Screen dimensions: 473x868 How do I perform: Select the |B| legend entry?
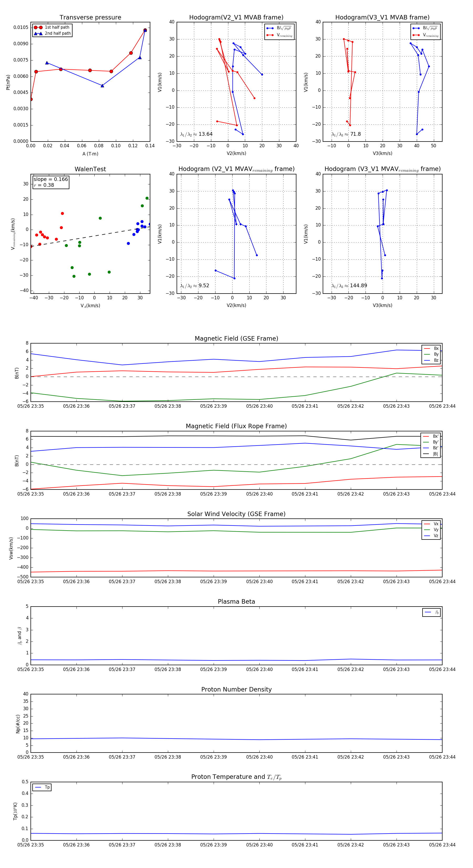click(431, 454)
